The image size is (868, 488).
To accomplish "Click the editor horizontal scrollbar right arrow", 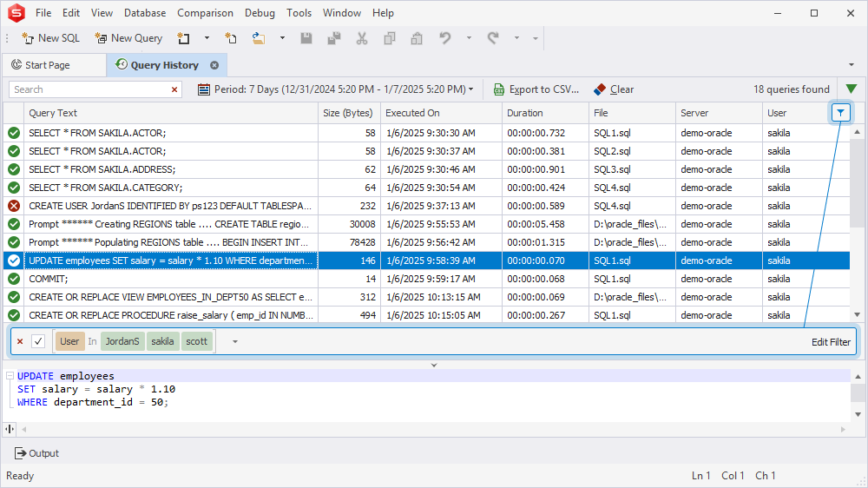I will [843, 429].
